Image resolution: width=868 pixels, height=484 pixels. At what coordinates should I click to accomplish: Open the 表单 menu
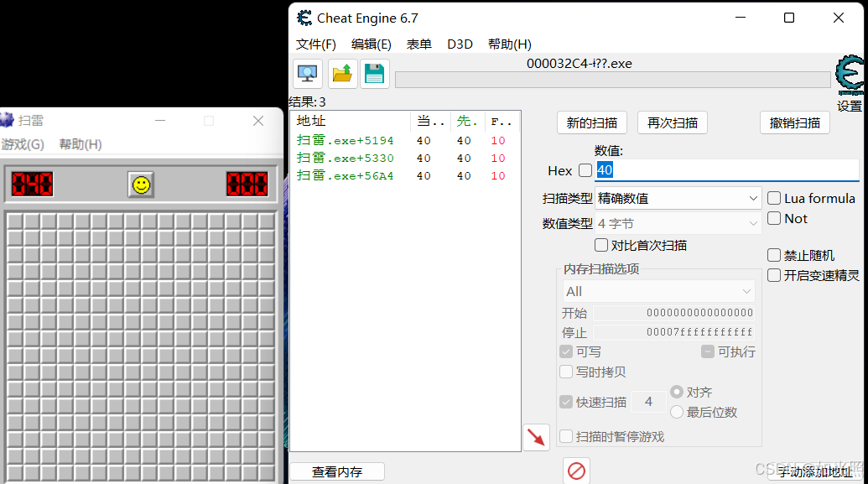click(419, 44)
